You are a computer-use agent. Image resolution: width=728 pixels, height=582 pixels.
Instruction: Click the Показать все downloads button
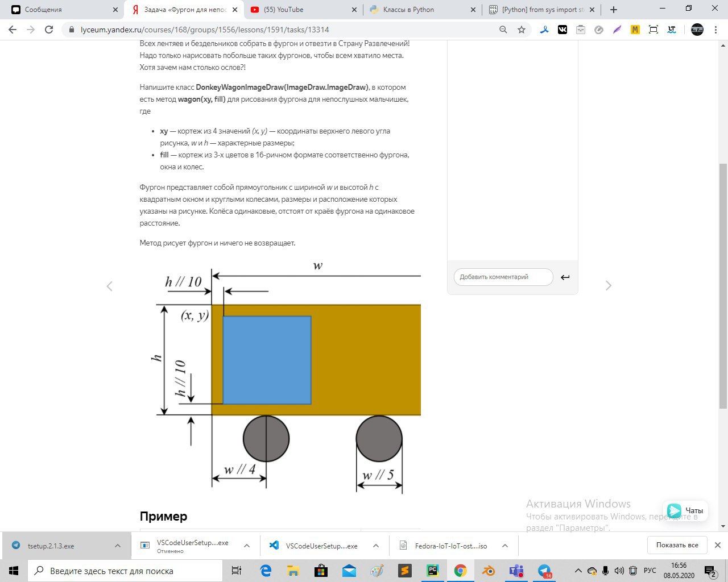(677, 545)
